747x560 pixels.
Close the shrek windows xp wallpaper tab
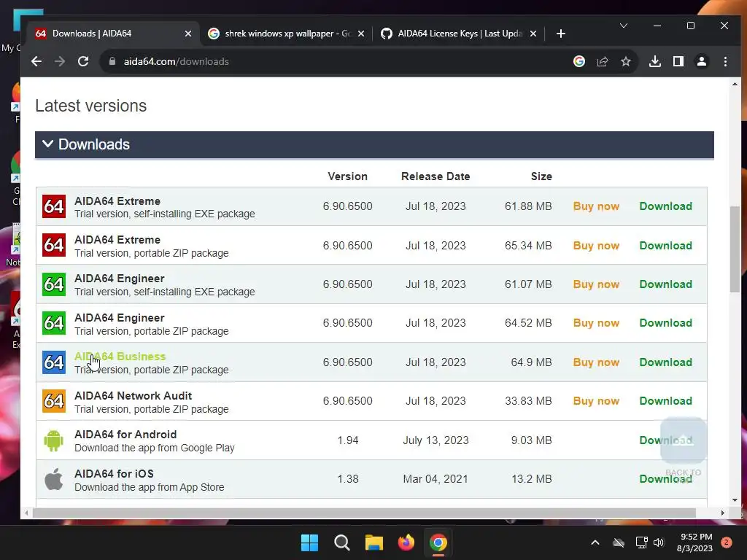[361, 34]
